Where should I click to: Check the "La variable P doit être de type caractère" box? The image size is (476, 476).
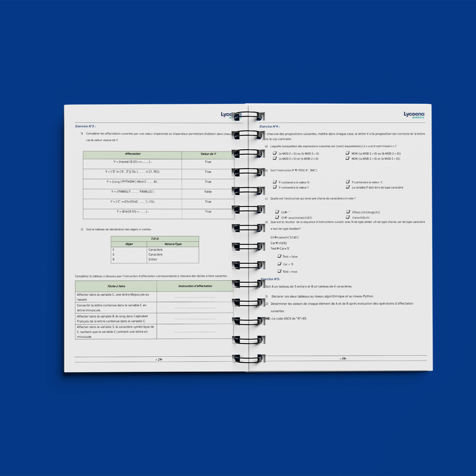point(347,187)
